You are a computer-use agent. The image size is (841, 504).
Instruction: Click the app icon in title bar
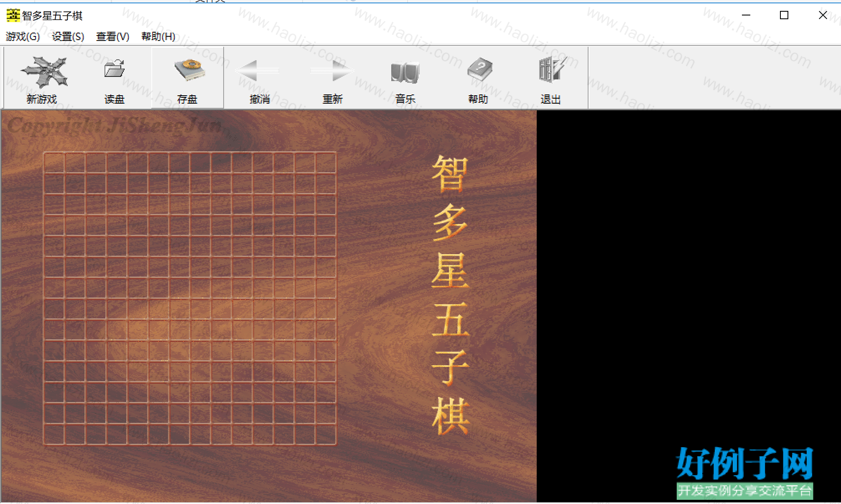[13, 15]
